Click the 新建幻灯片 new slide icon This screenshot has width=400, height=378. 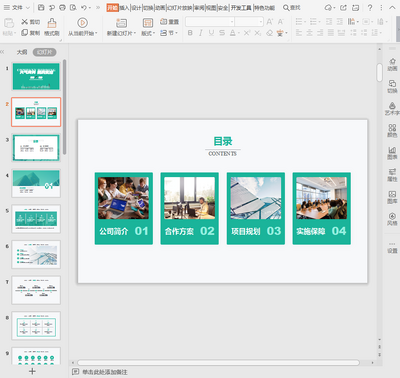tap(121, 23)
